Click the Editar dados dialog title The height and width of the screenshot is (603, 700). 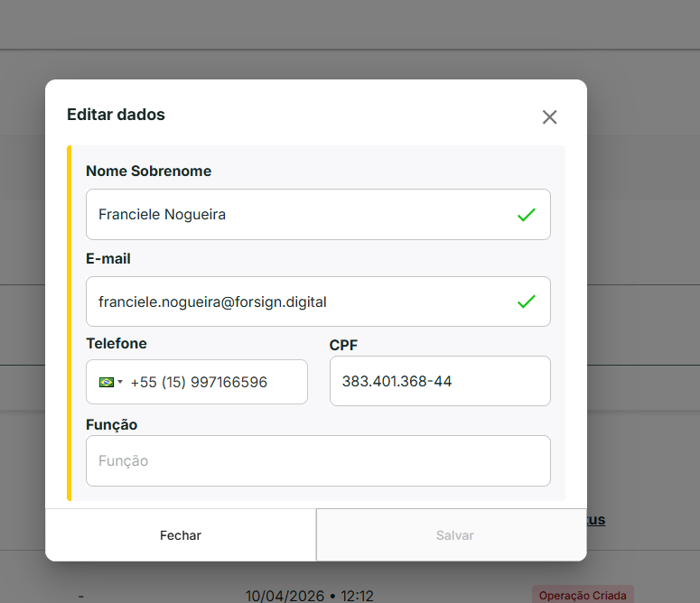click(x=116, y=115)
